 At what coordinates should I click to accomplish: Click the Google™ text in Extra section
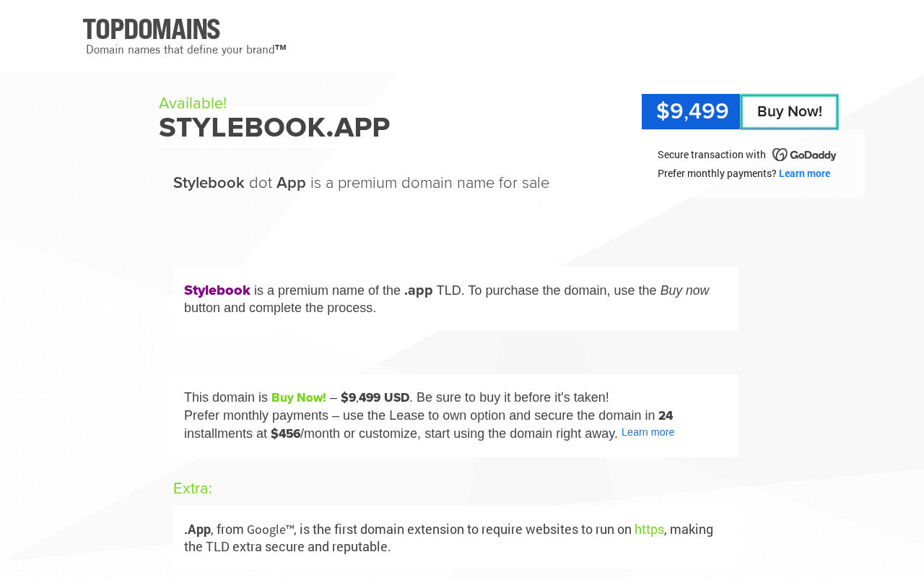270,530
